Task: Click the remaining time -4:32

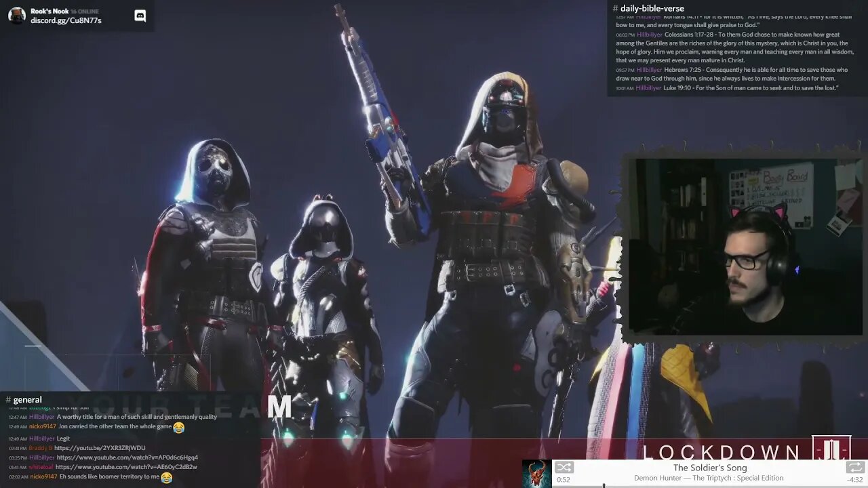Action: click(x=854, y=480)
